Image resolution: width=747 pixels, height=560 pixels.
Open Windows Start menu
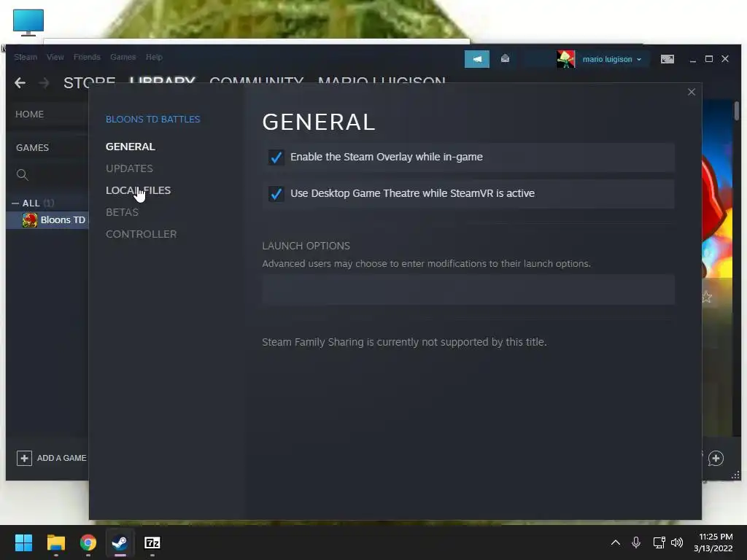(x=23, y=542)
